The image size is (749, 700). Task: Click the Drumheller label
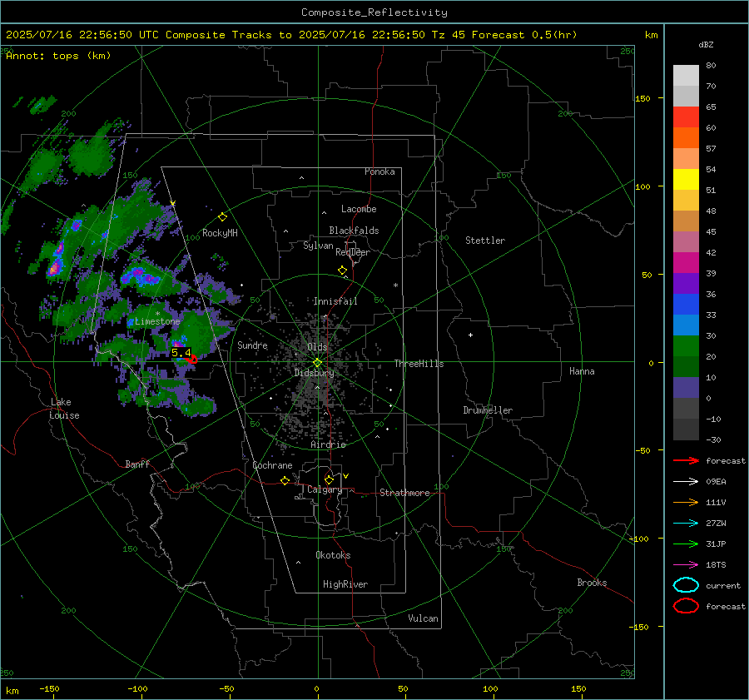tap(488, 410)
